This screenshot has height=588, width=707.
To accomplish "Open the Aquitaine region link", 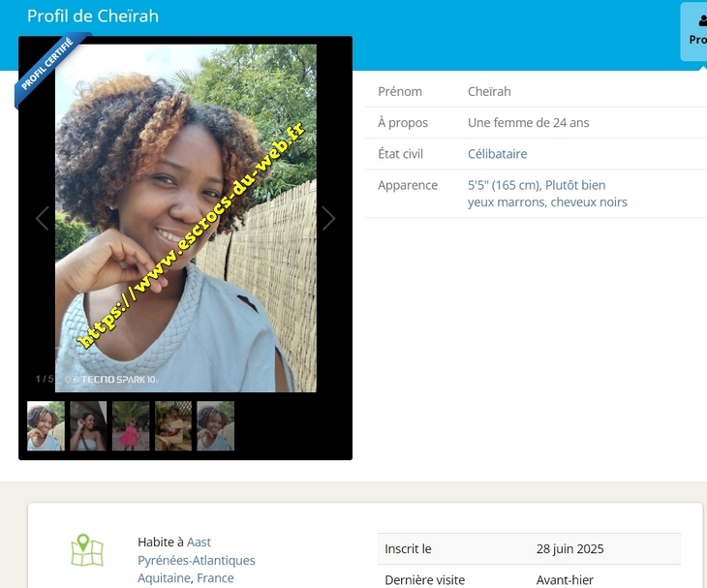I will point(164,578).
